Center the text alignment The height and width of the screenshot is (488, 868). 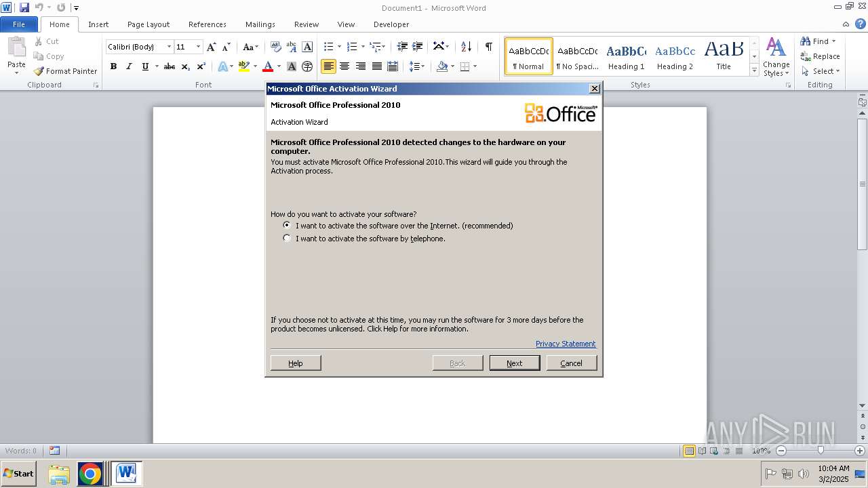tap(344, 66)
